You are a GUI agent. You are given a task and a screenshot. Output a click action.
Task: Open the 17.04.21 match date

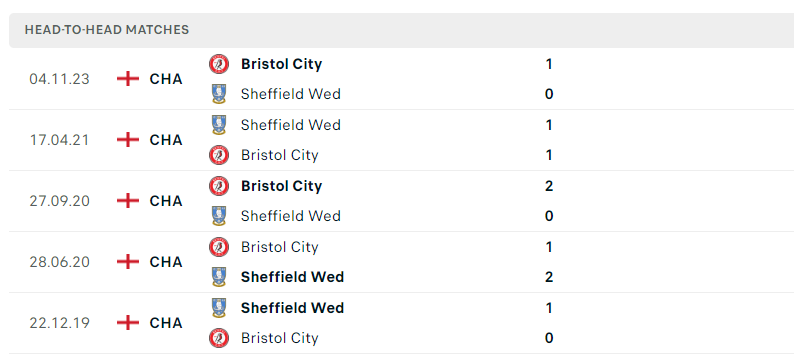click(59, 140)
